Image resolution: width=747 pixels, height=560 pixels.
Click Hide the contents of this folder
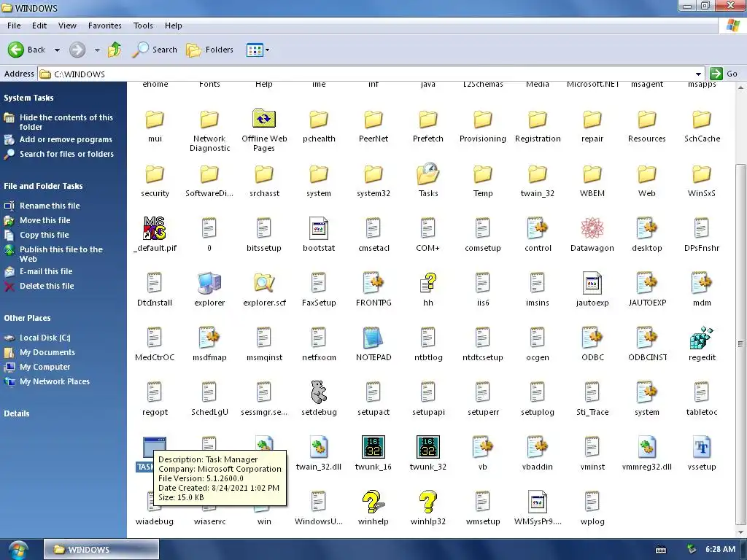pos(66,122)
